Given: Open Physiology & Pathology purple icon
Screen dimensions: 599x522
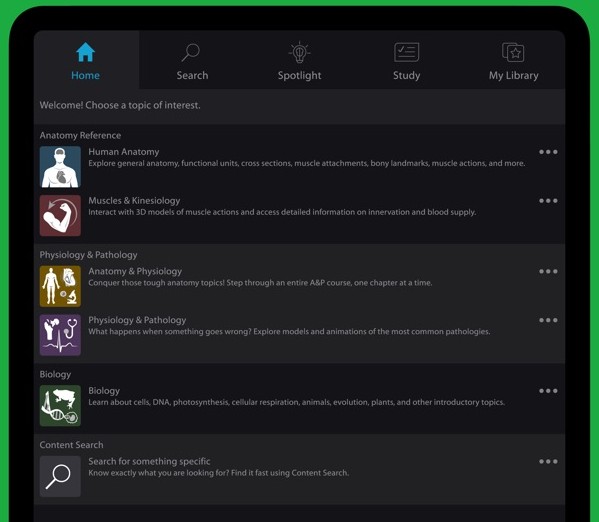Looking at the screenshot, I should click(60, 335).
